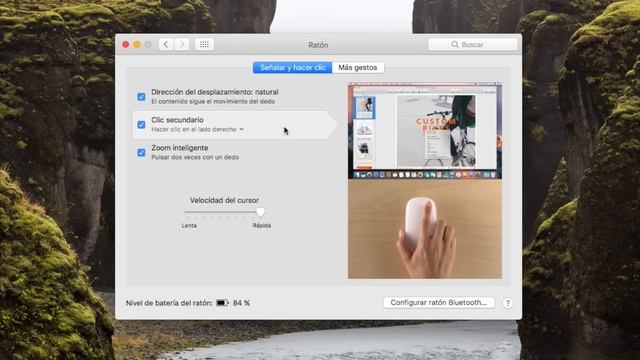Click the Rápida slider label
This screenshot has width=640, height=360.
pos(262,225)
